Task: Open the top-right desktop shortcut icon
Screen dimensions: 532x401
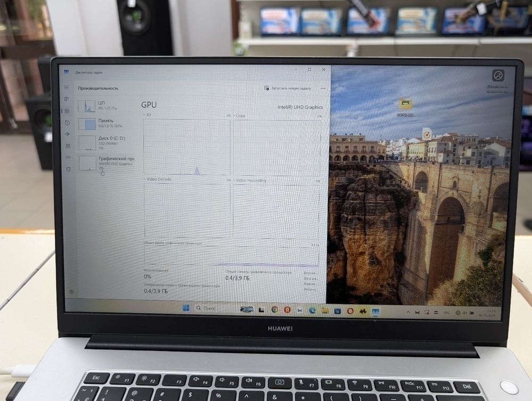Action: pyautogui.click(x=498, y=81)
